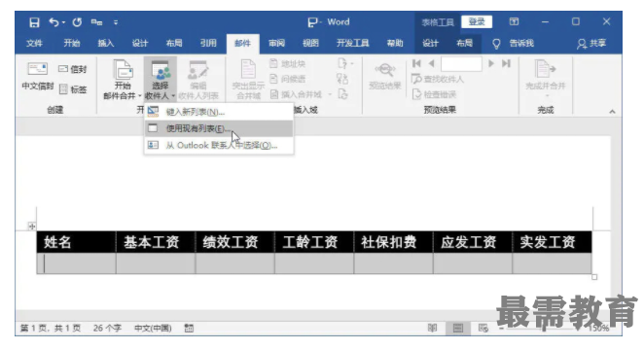
Task: Click the 告诉我 lightbulb search
Action: tap(514, 44)
